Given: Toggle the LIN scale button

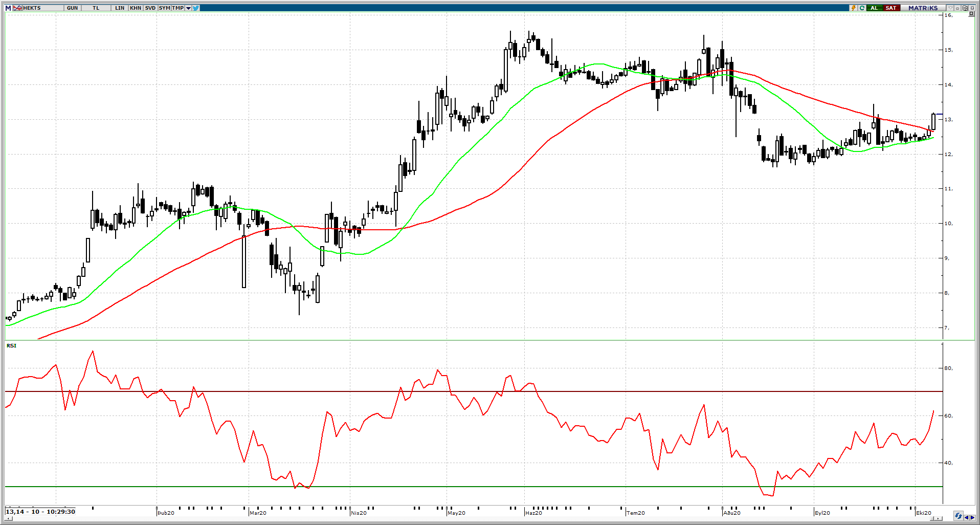Looking at the screenshot, I should pyautogui.click(x=120, y=8).
